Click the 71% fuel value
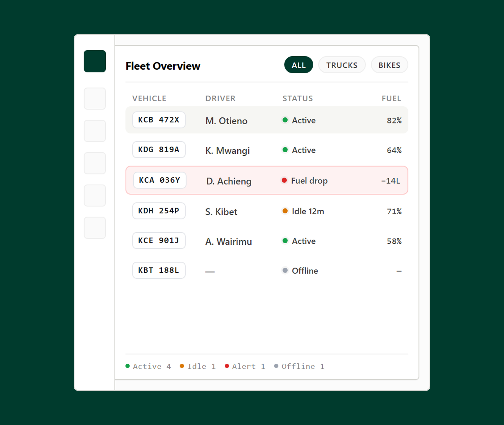The image size is (504, 425). click(x=394, y=212)
